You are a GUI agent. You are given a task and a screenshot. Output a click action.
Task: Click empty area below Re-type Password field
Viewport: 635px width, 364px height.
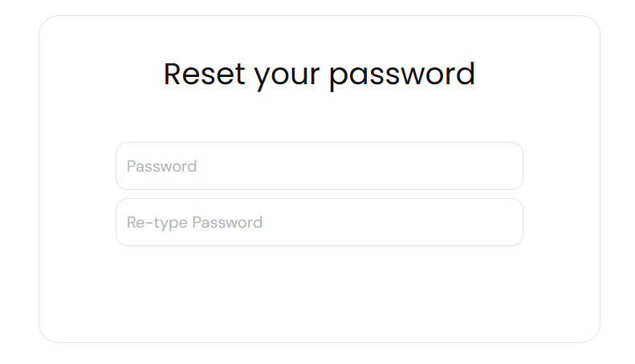coord(319,277)
